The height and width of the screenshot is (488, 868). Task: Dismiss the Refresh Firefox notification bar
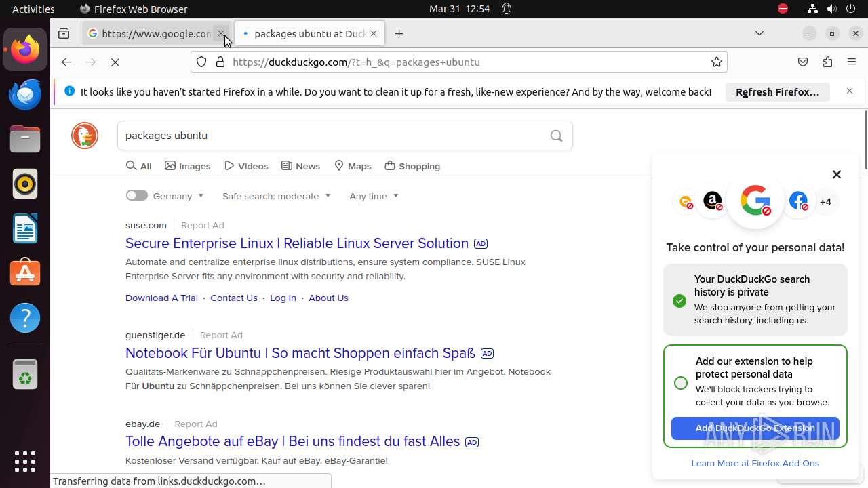[850, 91]
